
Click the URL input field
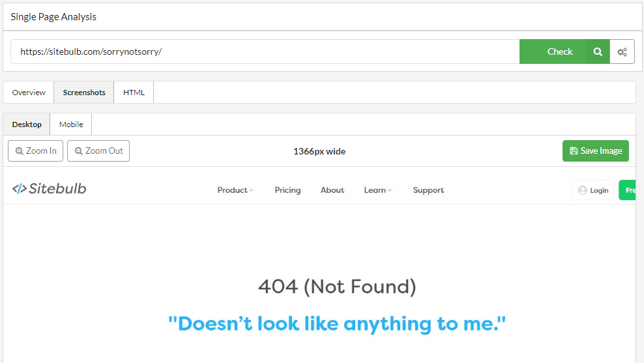(265, 51)
